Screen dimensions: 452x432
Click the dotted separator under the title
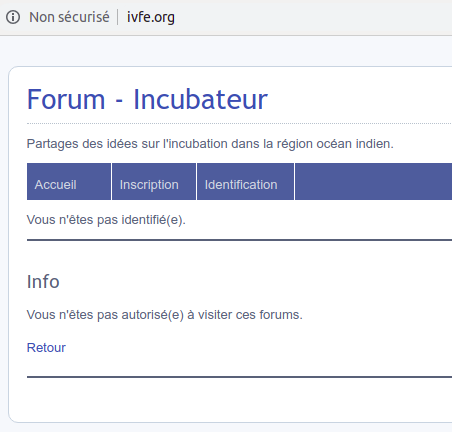click(239, 123)
